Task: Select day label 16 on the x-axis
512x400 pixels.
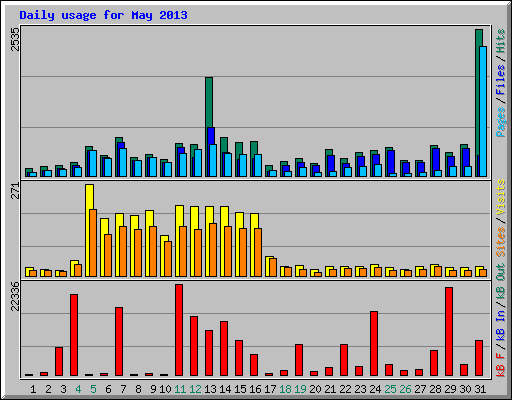Action: pos(255,389)
